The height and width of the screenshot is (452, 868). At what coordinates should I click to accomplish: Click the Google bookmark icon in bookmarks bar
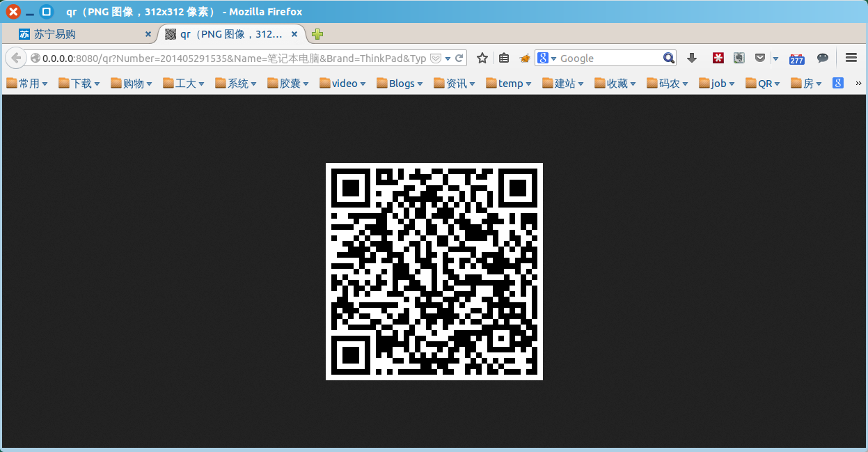838,84
